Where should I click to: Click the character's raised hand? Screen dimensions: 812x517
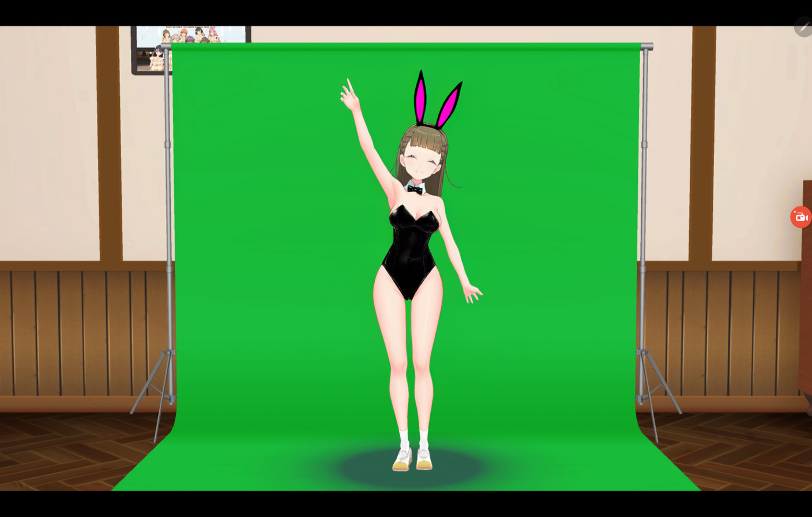[348, 95]
